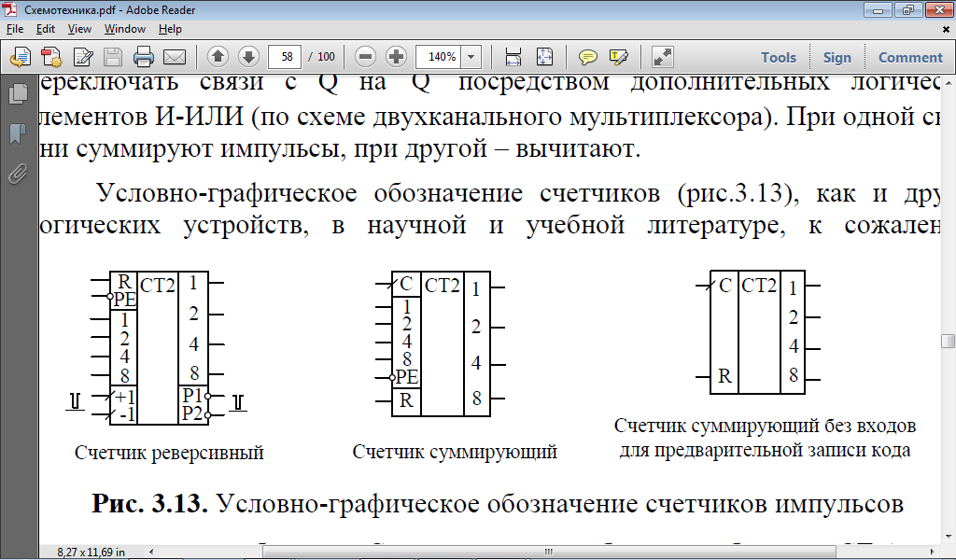The width and height of the screenshot is (956, 560).
Task: Open the Sign pane
Action: [837, 57]
